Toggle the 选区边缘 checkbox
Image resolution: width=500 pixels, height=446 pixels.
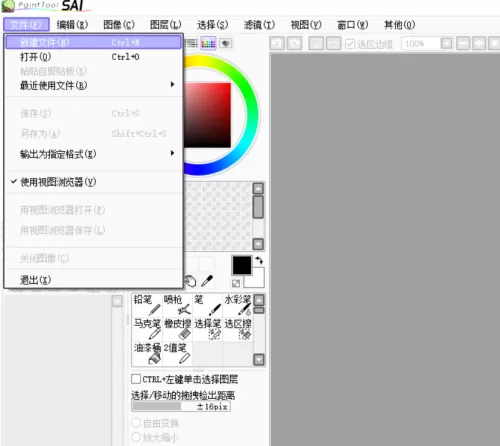[350, 44]
